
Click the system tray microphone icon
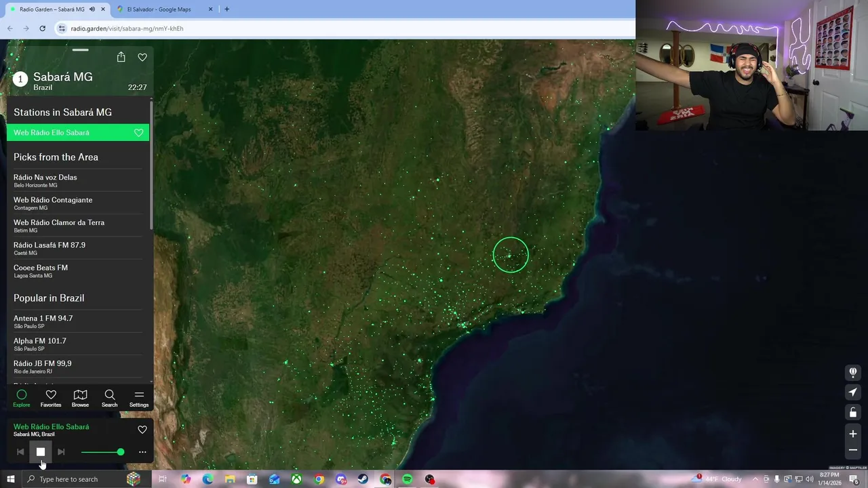tap(777, 479)
